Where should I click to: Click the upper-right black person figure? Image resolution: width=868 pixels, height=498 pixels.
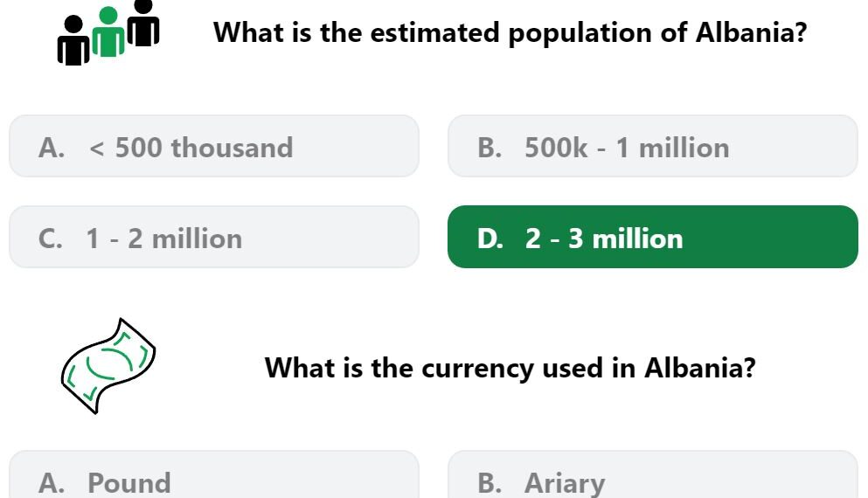(x=143, y=23)
